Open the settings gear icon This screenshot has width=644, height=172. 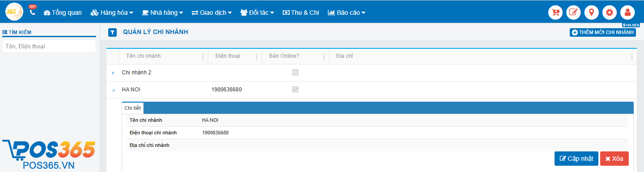coord(609,13)
